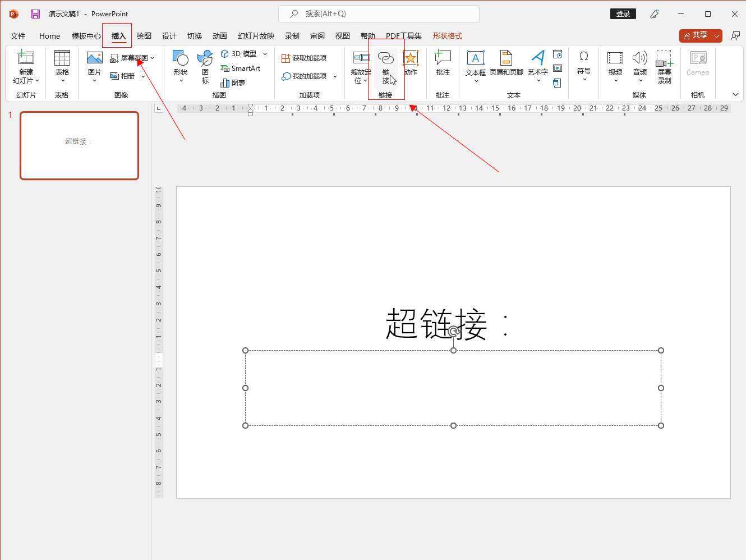Click the search box (搜索)
Image resolution: width=746 pixels, height=560 pixels.
[379, 13]
